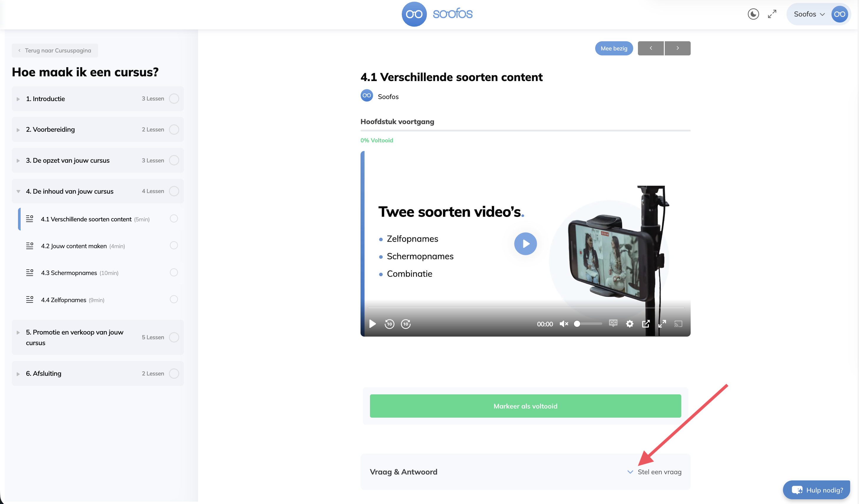Collapse chapter 4. De inhoud van jouw cursus

(x=18, y=192)
